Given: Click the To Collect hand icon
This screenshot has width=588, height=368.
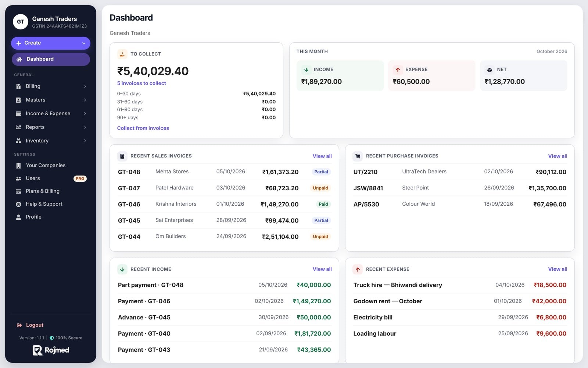Looking at the screenshot, I should click(x=122, y=54).
